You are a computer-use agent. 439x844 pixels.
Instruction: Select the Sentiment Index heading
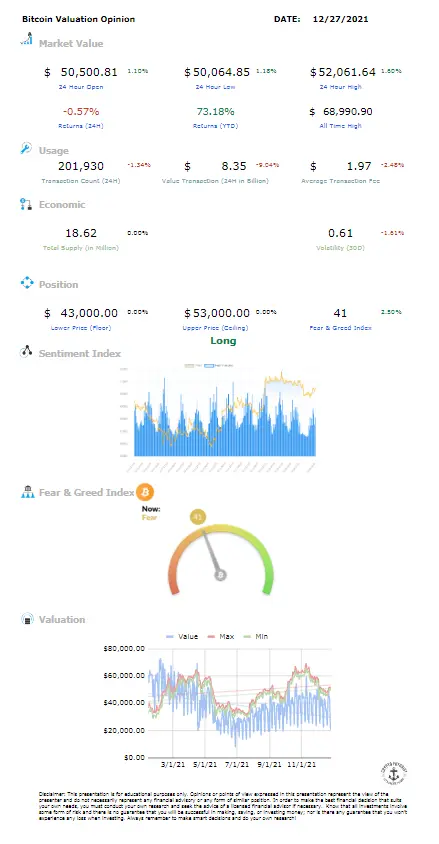click(80, 354)
